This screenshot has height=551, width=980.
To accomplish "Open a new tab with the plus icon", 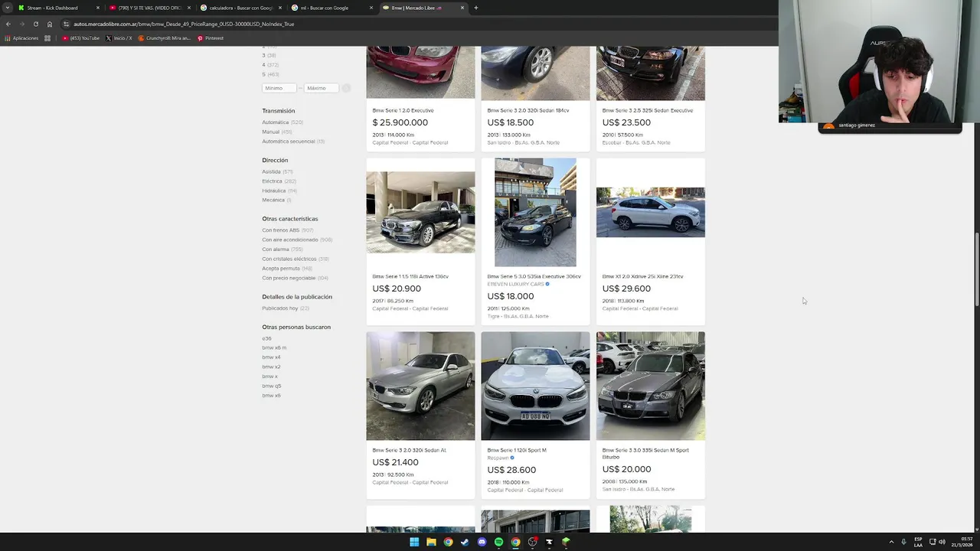I will [x=475, y=8].
